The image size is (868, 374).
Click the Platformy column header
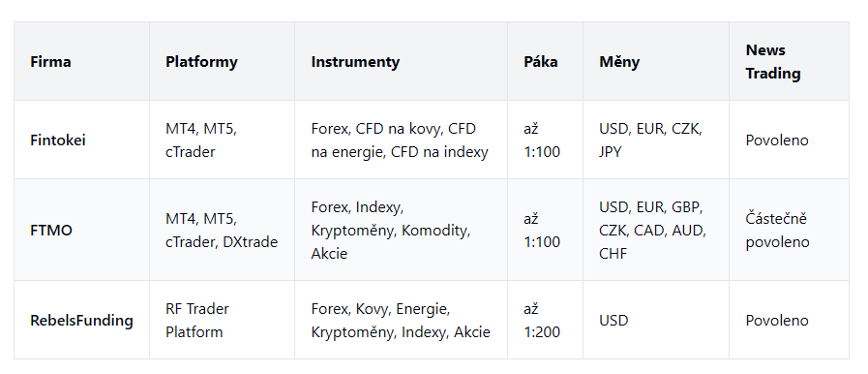click(x=222, y=61)
